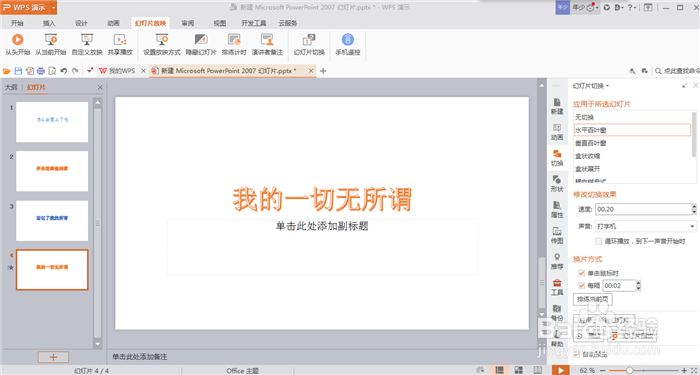The image size is (700, 375).
Task: Switch to 开始 (Home) ribbon tab
Action: [x=17, y=23]
